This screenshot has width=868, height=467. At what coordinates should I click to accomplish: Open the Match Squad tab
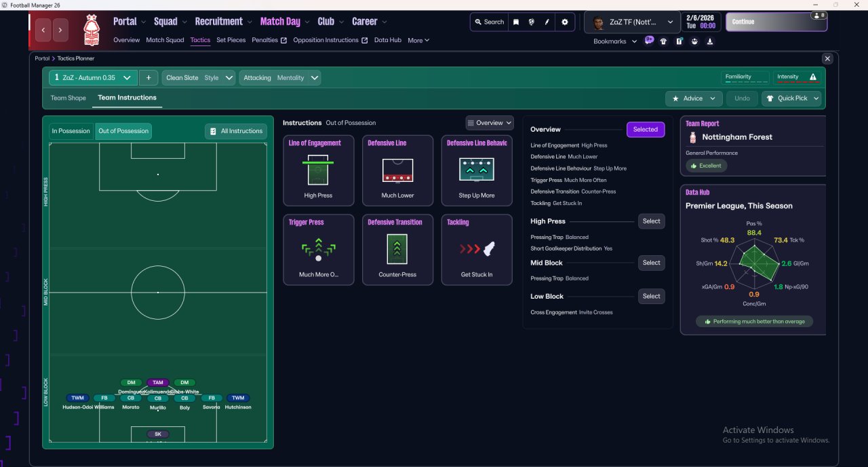165,40
